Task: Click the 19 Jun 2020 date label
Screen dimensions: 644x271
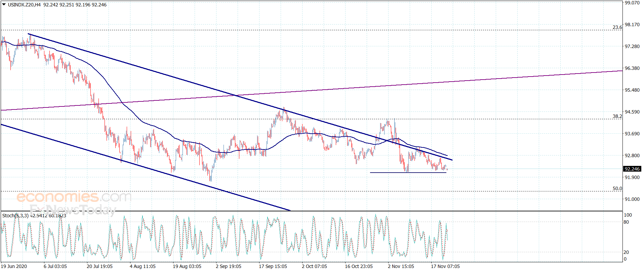Action: click(14, 266)
